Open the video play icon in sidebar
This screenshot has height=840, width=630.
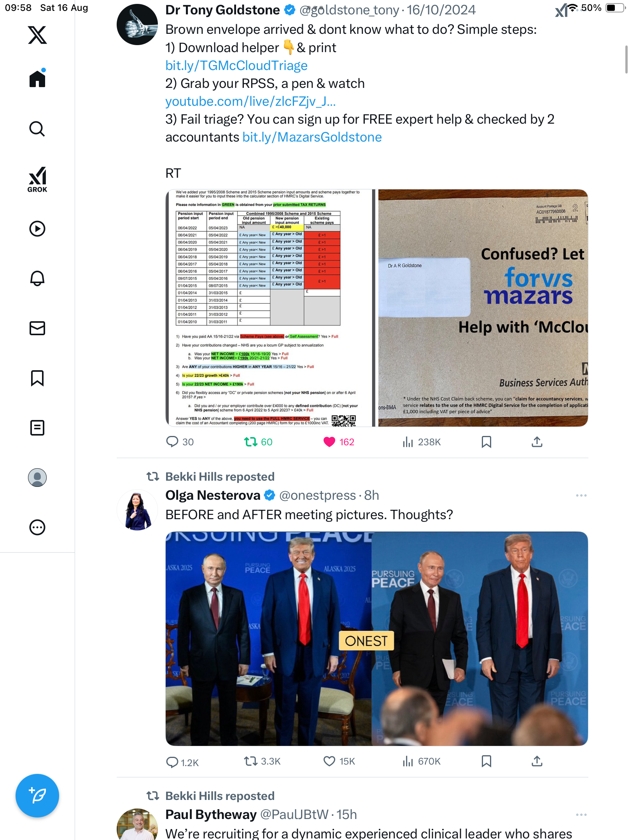point(37,229)
